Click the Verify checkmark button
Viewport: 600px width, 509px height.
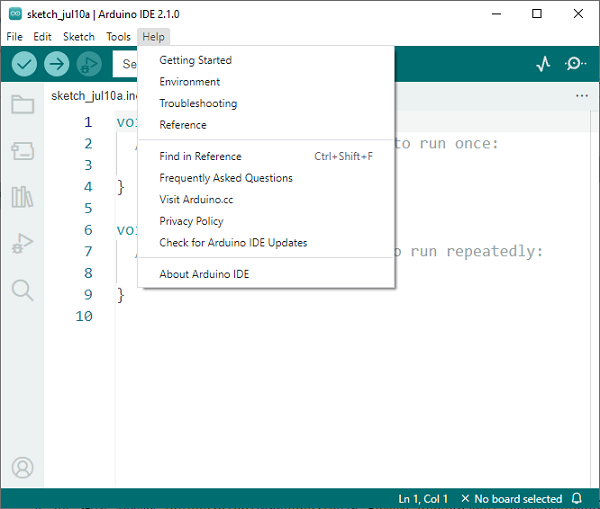point(24,64)
